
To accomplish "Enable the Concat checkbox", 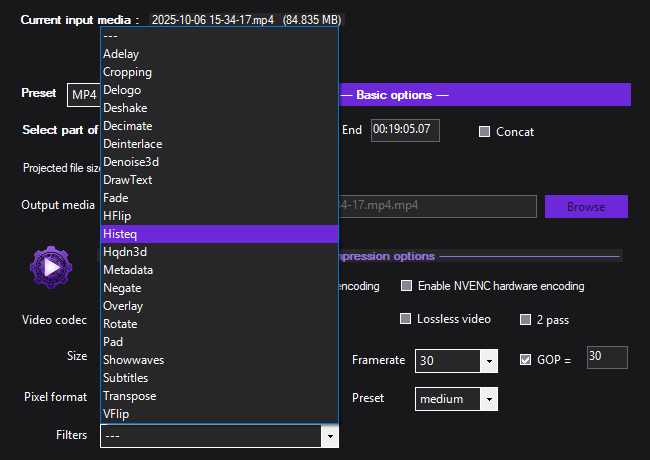I will 485,132.
